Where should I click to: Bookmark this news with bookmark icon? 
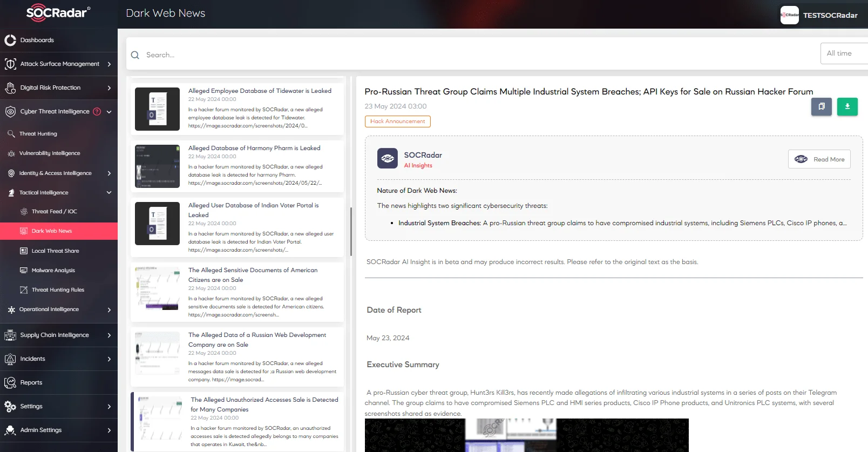[x=821, y=106]
